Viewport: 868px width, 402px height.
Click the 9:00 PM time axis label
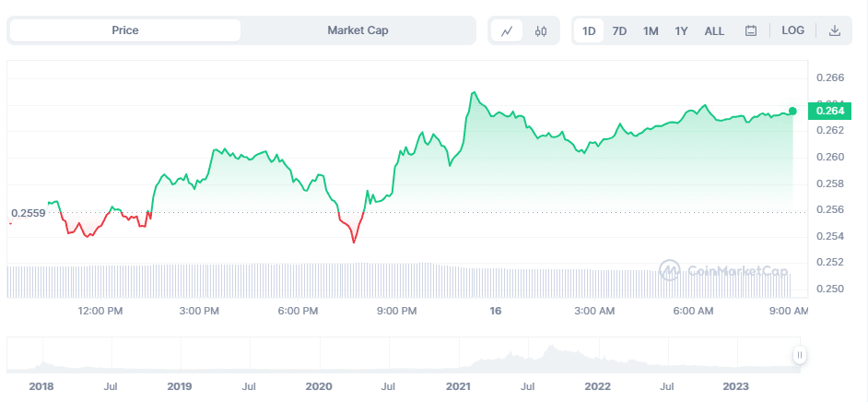click(398, 311)
